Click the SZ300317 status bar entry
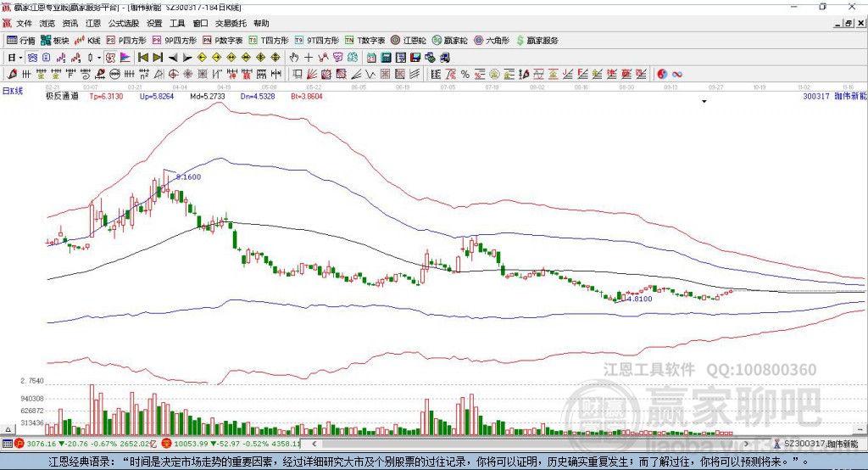The image size is (868, 470). point(816,444)
